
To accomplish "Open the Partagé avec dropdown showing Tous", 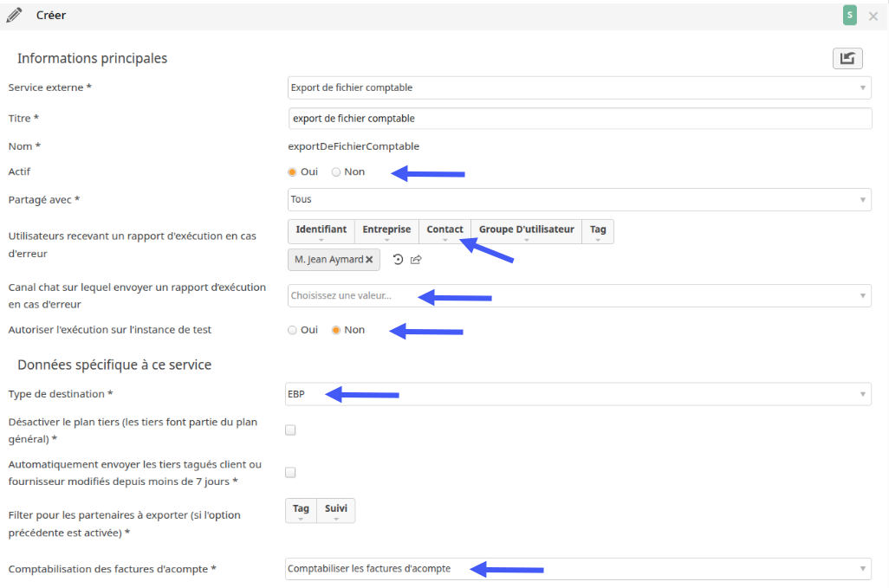I will [x=579, y=199].
